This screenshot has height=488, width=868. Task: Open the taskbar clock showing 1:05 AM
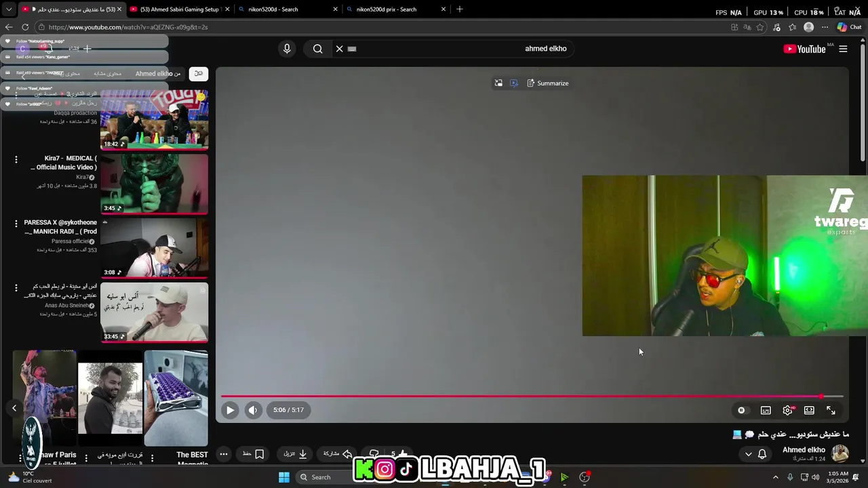tap(838, 477)
